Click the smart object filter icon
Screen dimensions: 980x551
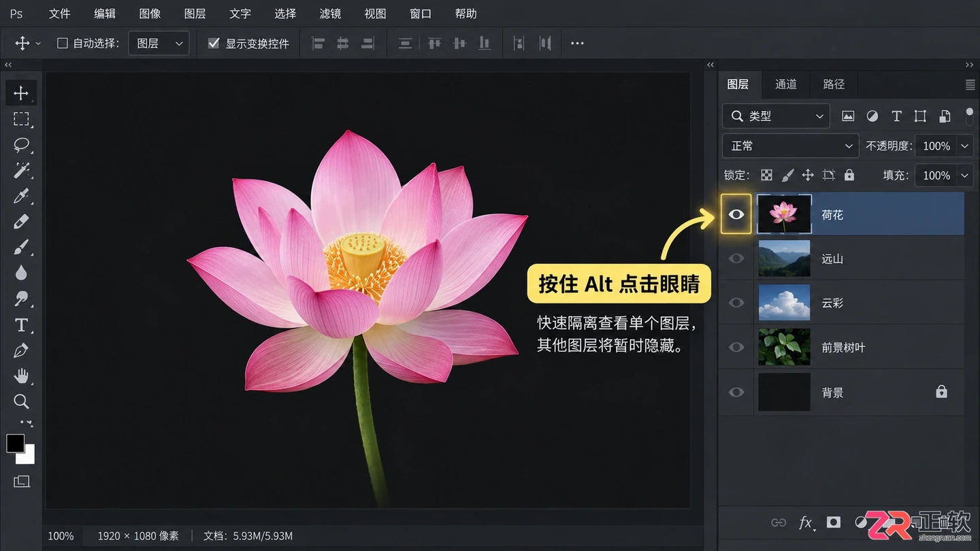click(x=945, y=116)
